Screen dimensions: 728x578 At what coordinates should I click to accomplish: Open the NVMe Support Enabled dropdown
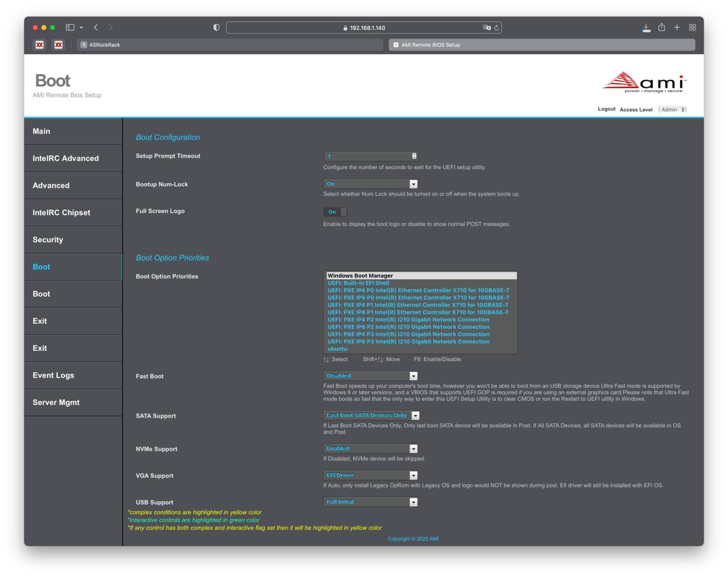point(370,449)
